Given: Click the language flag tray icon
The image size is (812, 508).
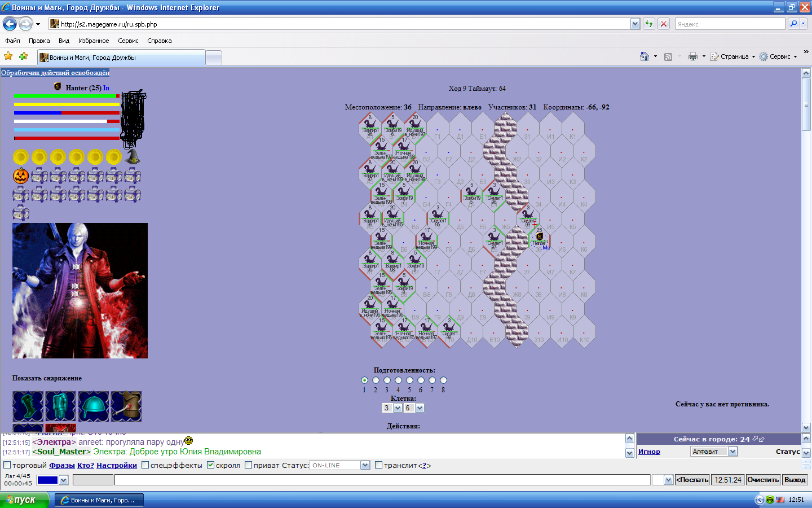Looking at the screenshot, I should (x=780, y=500).
